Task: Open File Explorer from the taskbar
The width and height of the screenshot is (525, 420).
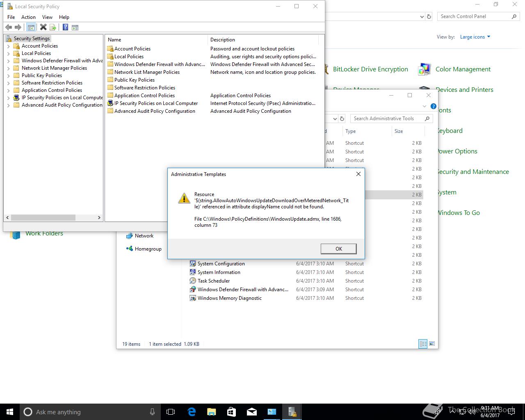Action: pyautogui.click(x=212, y=412)
